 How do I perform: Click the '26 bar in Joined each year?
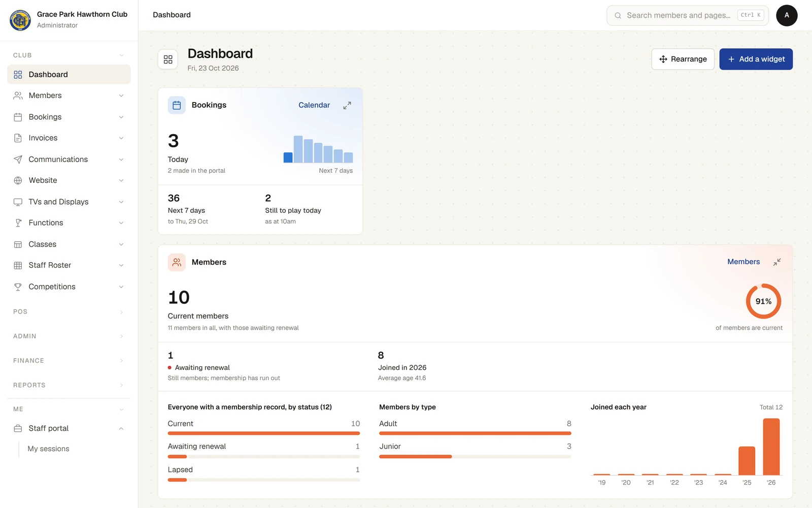[771, 447]
